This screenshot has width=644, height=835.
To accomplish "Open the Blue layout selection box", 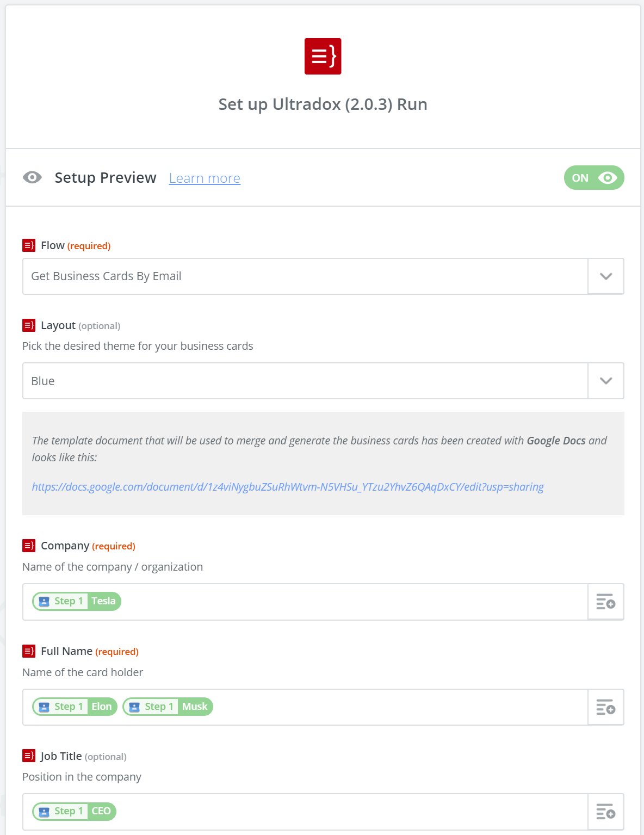I will [305, 381].
